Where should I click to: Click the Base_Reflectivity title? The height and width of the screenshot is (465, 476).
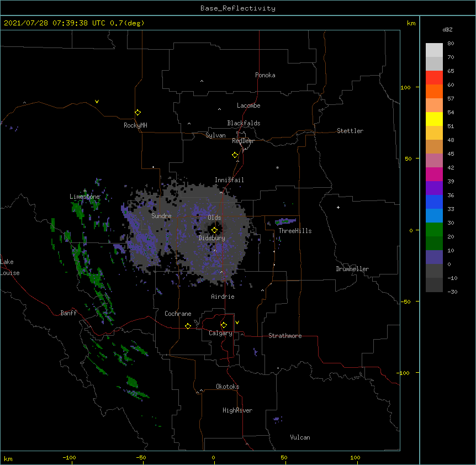click(x=238, y=8)
